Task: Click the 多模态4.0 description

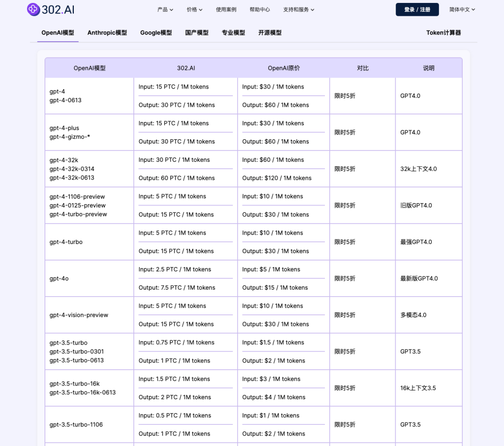Action: point(413,315)
